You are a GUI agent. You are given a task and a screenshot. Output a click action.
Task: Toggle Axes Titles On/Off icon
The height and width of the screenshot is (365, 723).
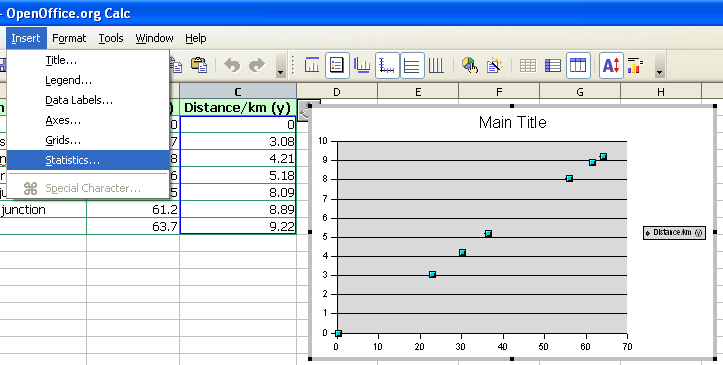(362, 65)
